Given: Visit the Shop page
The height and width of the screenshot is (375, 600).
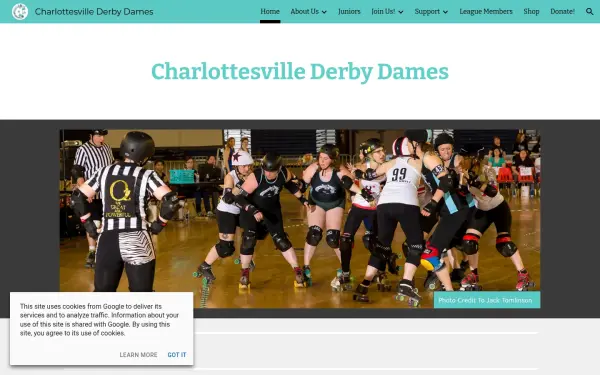Looking at the screenshot, I should [x=531, y=11].
